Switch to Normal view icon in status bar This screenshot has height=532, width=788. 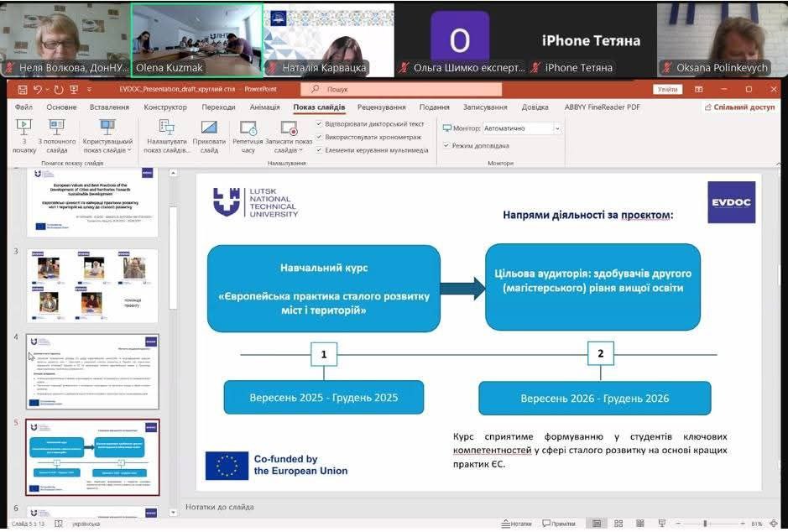pos(597,524)
